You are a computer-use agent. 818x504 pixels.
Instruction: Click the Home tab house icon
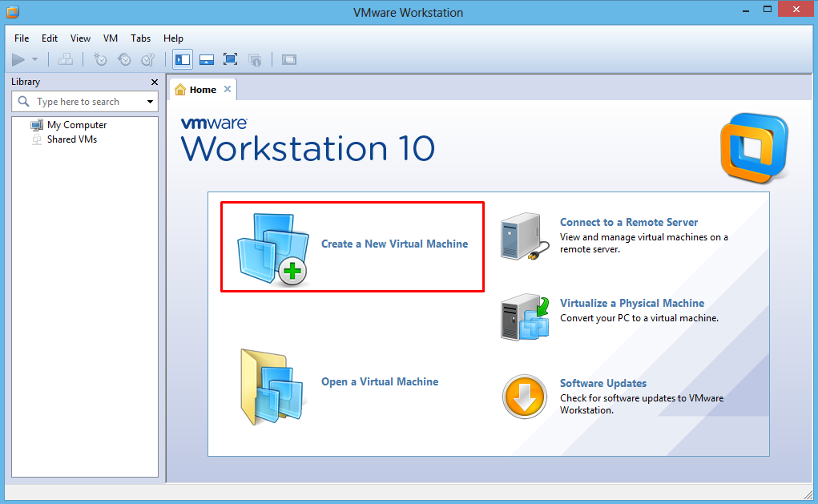pos(180,89)
